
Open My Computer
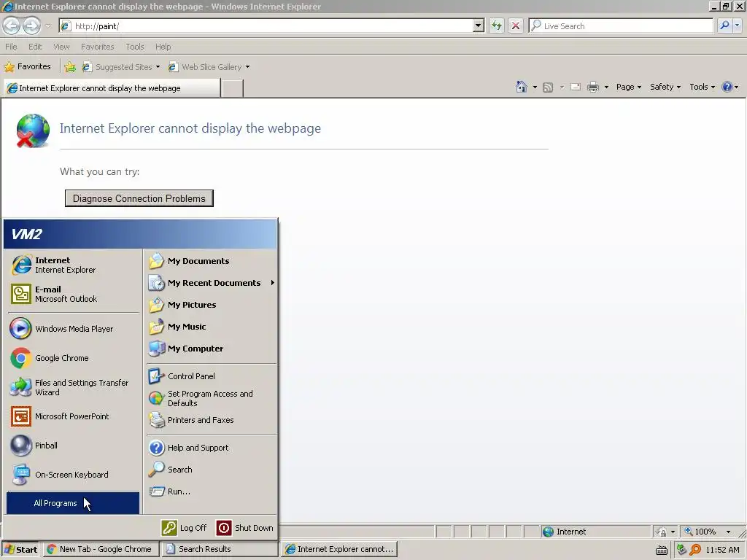[211, 349]
